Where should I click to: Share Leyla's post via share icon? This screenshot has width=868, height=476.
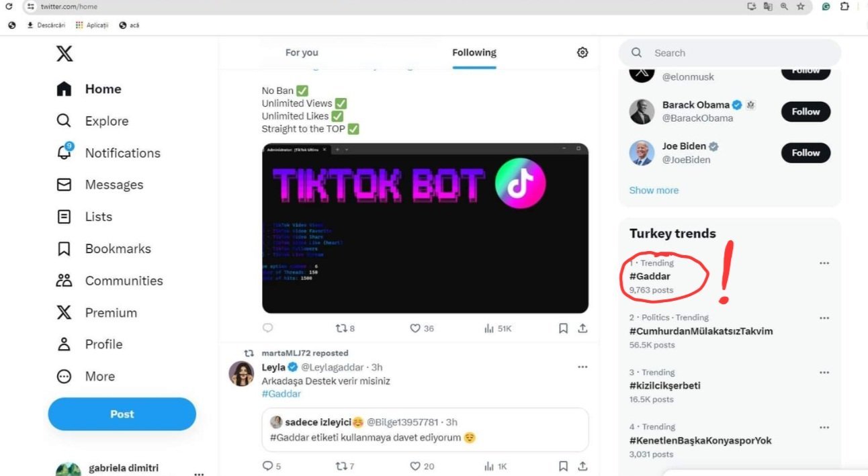[582, 466]
